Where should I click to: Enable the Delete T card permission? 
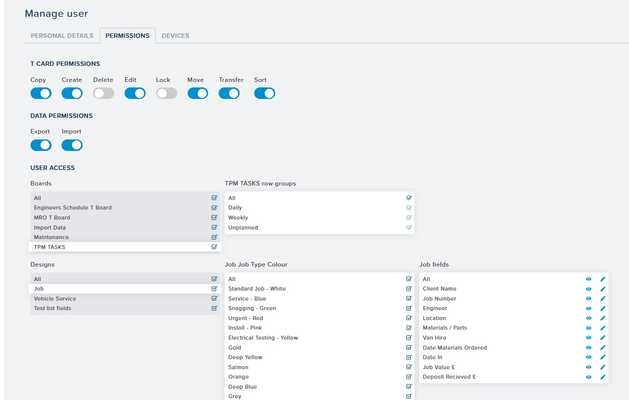pyautogui.click(x=103, y=93)
